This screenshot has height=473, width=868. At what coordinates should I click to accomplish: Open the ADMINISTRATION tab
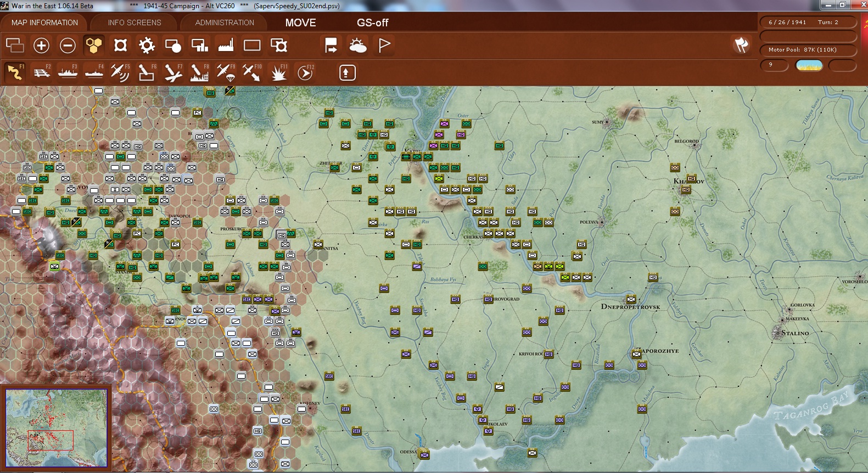click(x=225, y=22)
